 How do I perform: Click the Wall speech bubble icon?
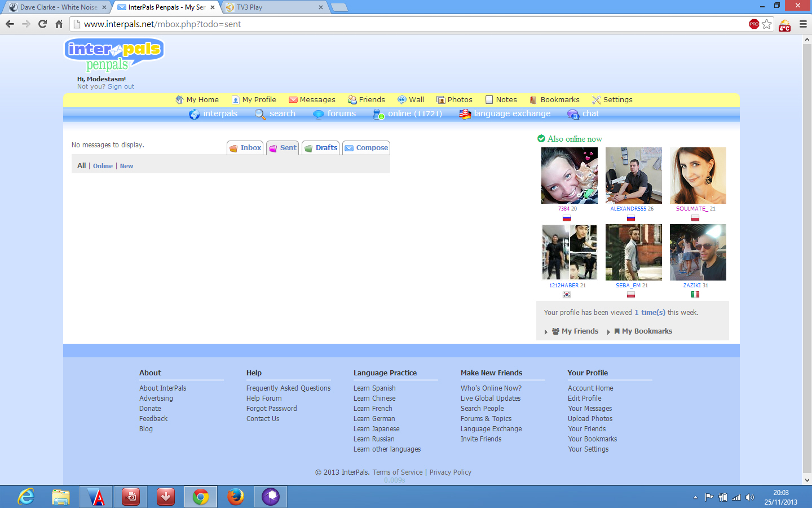pyautogui.click(x=402, y=100)
